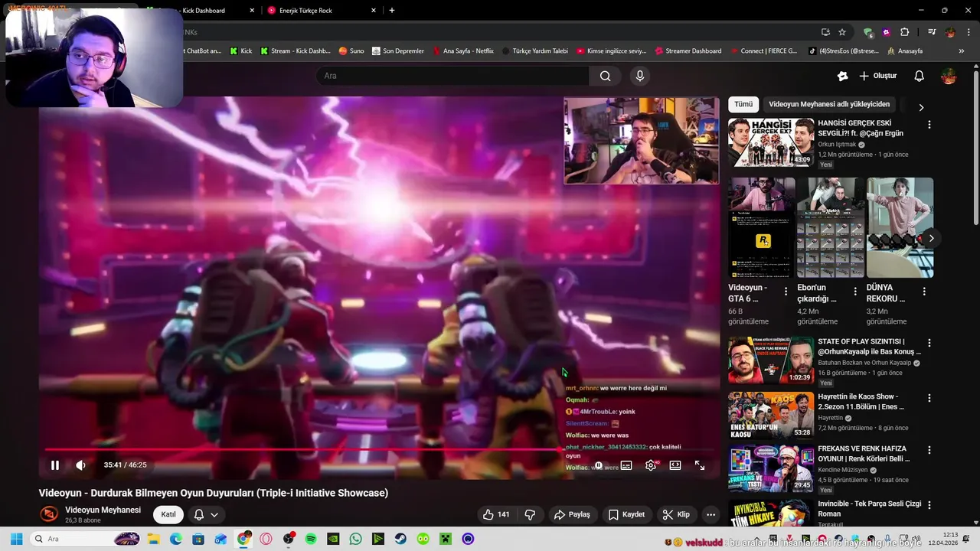Toggle subtitles in the video player
The image size is (980, 551).
tap(626, 465)
